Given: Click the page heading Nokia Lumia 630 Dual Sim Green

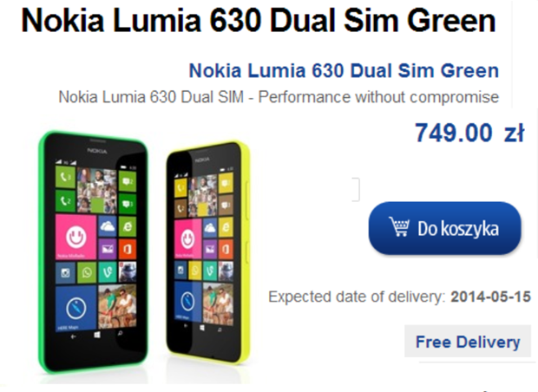Looking at the screenshot, I should [x=259, y=20].
